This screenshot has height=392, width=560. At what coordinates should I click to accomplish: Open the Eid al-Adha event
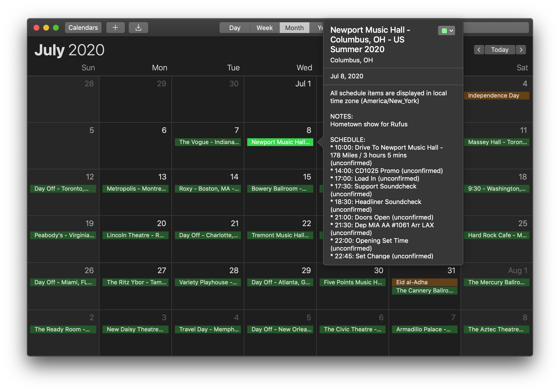click(x=424, y=282)
